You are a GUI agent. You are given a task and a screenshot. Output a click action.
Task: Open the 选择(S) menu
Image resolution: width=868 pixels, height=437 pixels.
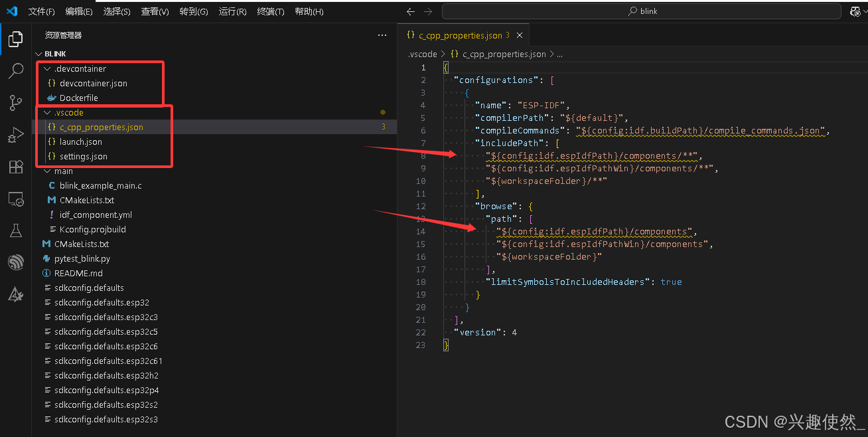(117, 11)
